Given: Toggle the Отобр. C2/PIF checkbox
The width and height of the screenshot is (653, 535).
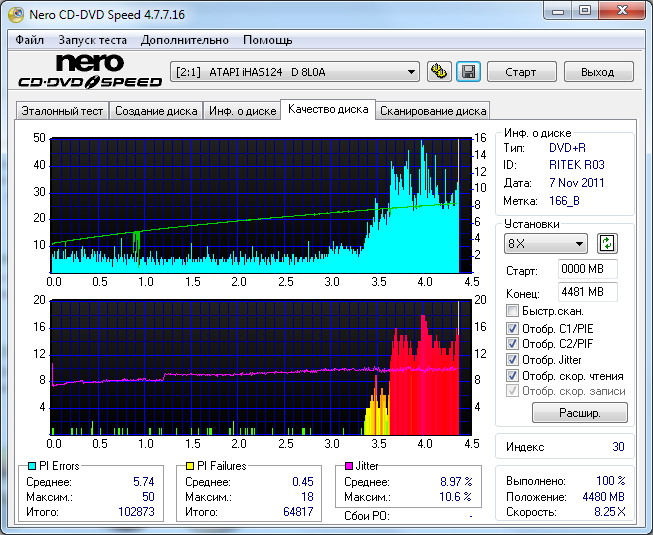Looking at the screenshot, I should click(x=512, y=343).
